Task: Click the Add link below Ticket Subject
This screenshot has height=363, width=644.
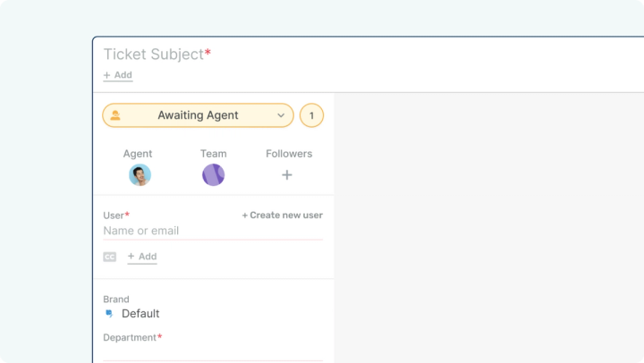Action: (118, 76)
